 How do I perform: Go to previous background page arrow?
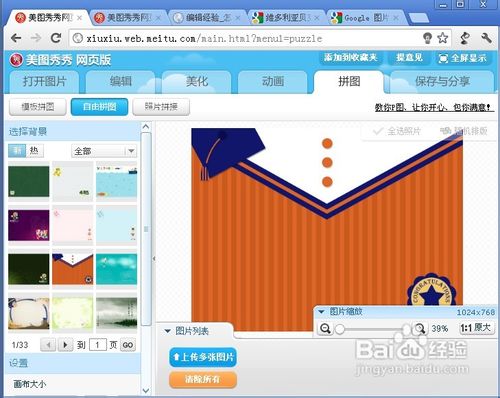[x=48, y=345]
